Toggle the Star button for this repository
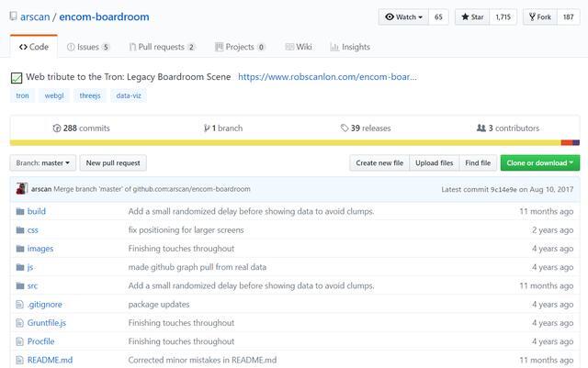588x368 pixels. click(472, 17)
